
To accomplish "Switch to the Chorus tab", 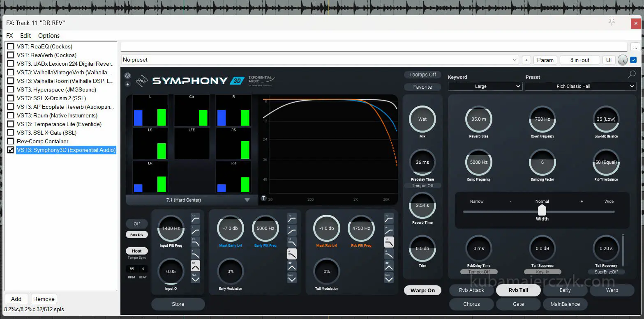I will (471, 304).
